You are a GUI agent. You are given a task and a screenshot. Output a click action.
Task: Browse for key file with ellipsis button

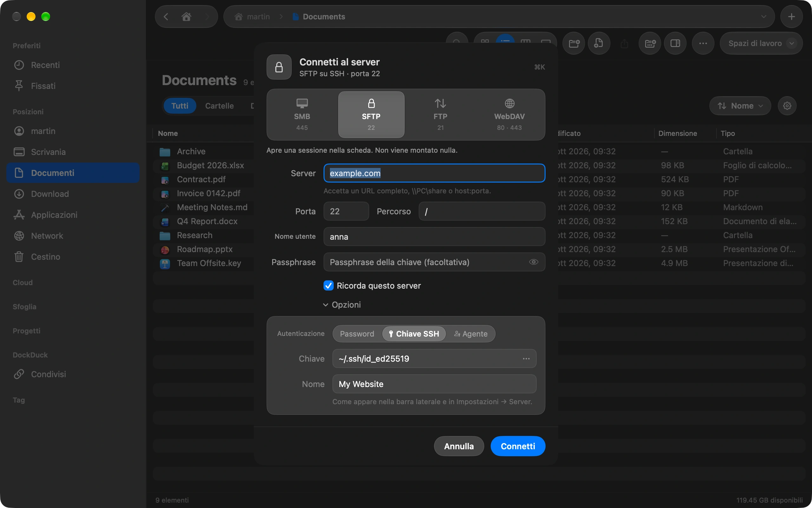(x=526, y=359)
